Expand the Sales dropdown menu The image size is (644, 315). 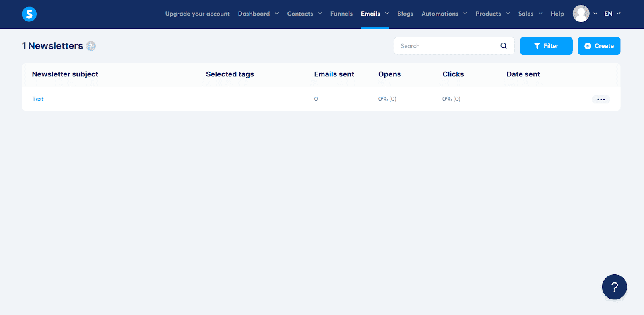coord(530,14)
